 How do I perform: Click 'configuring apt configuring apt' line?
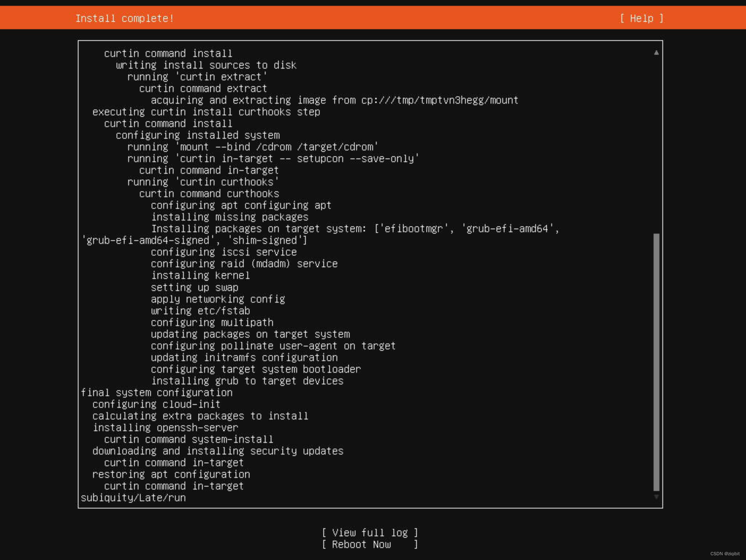(241, 205)
